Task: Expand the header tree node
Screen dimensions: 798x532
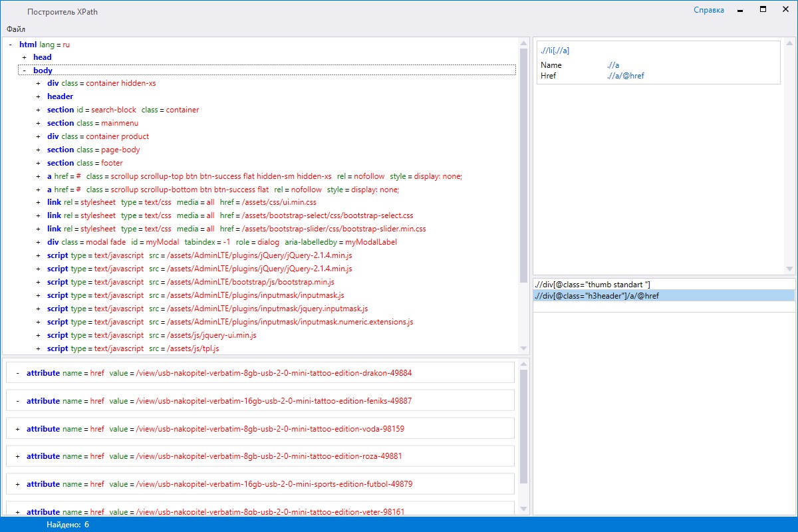Action: [39, 97]
